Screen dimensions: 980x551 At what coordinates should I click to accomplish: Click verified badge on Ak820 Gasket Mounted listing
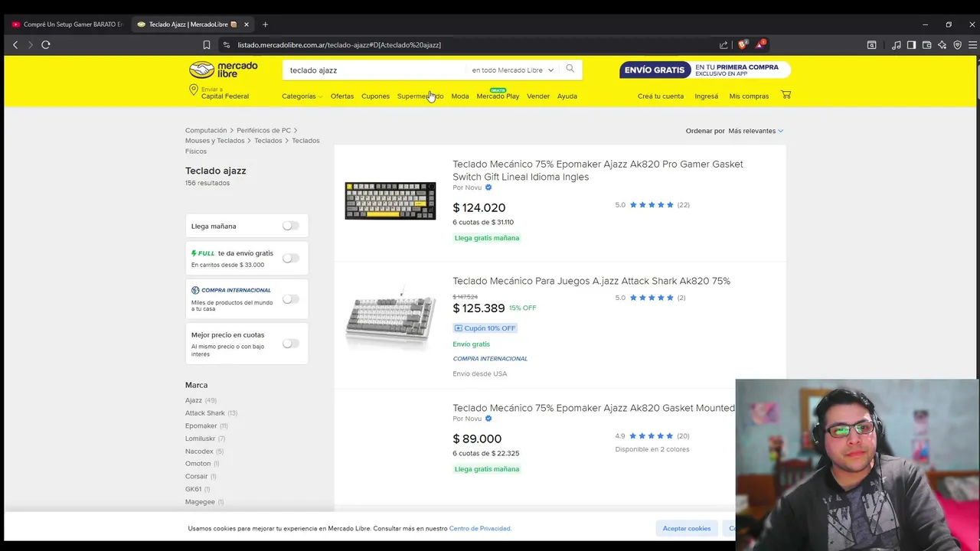[488, 419]
